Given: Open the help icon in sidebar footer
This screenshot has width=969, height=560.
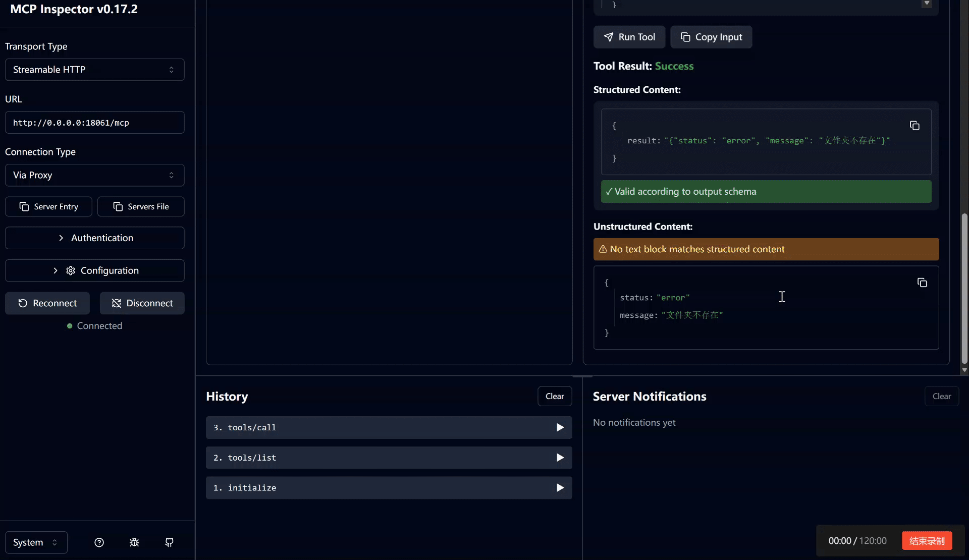Looking at the screenshot, I should point(99,542).
